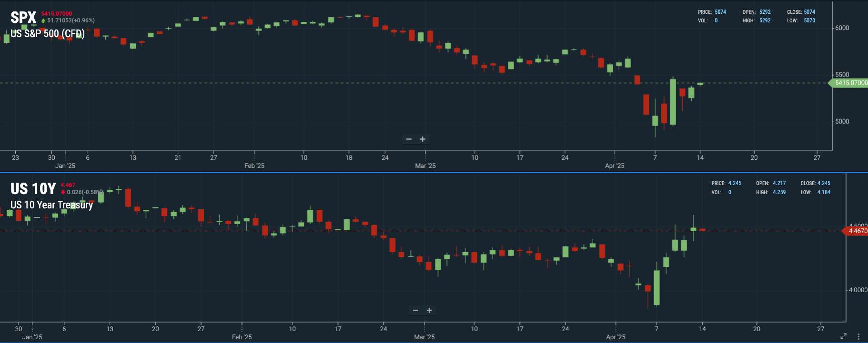Click the SPX 'OPEN: 5292' readout
The width and height of the screenshot is (868, 343).
757,12
